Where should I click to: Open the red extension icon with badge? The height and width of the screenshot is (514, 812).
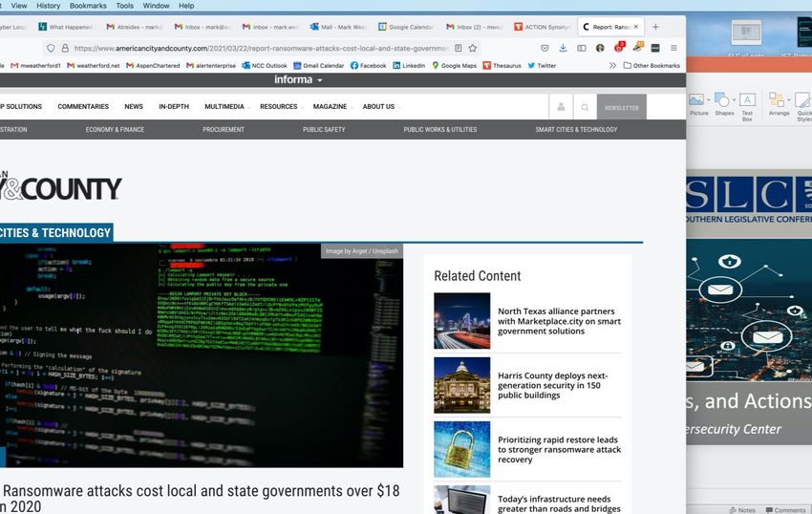(619, 48)
